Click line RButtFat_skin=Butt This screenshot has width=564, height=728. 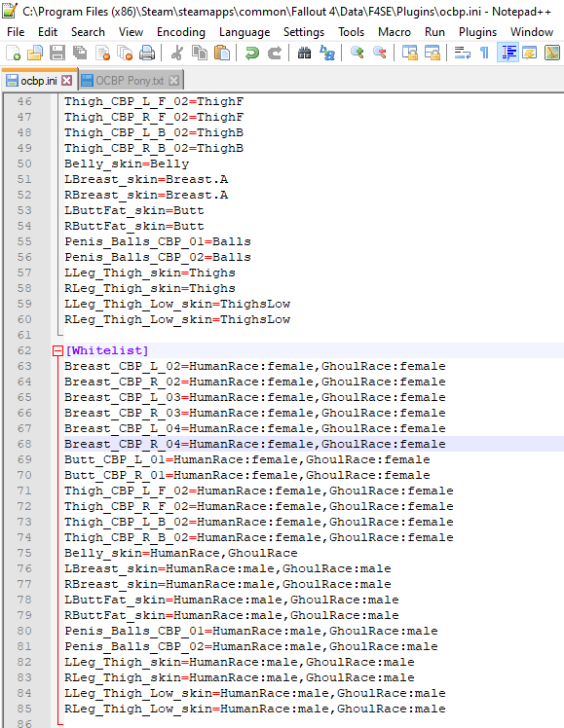(133, 226)
